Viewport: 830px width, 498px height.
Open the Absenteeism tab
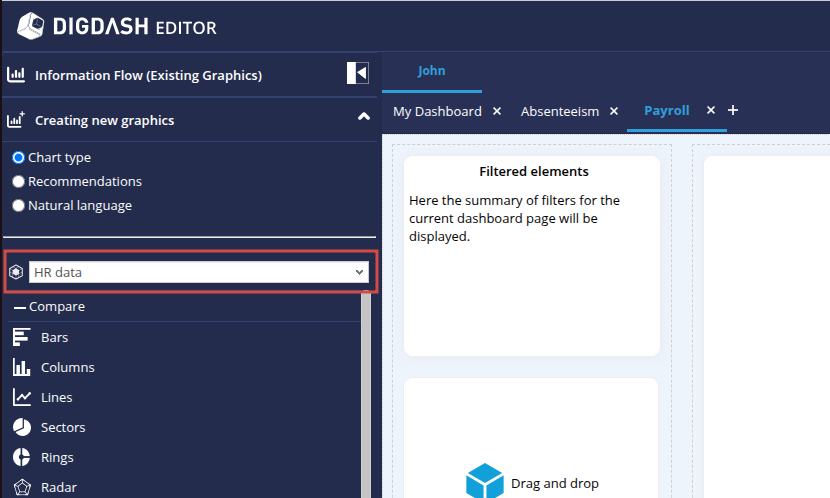559,111
